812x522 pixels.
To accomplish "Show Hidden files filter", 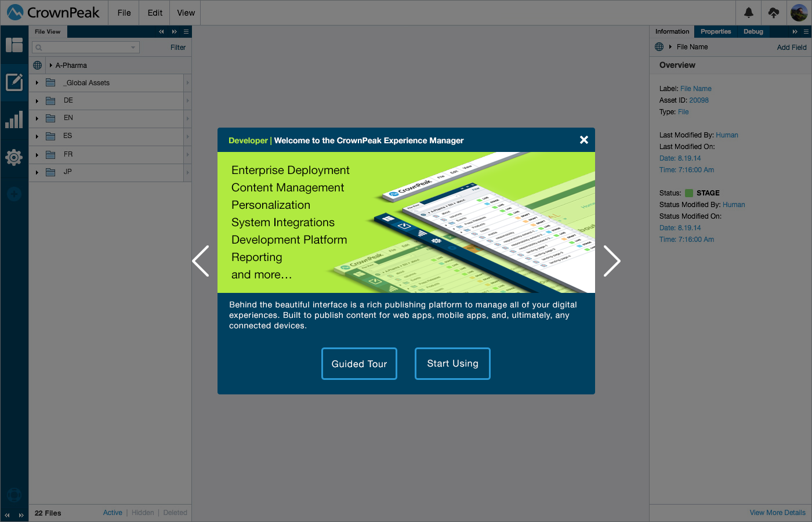I will coord(143,513).
